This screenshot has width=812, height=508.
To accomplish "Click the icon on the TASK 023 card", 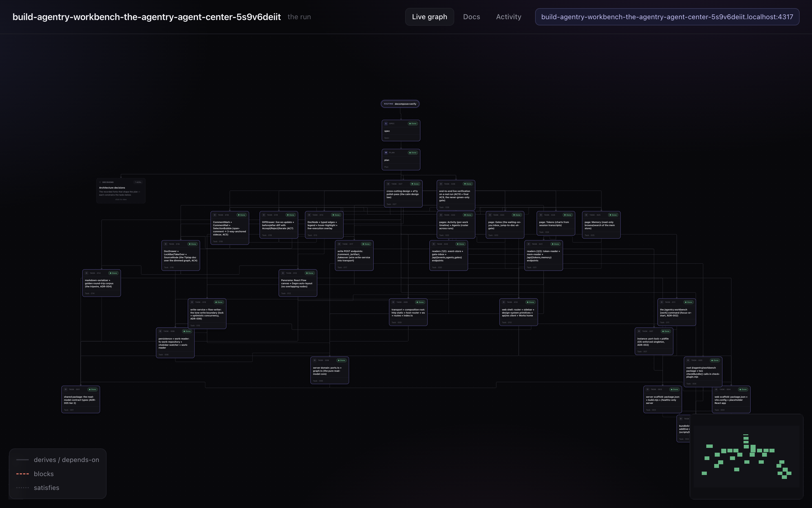I will coord(490,215).
